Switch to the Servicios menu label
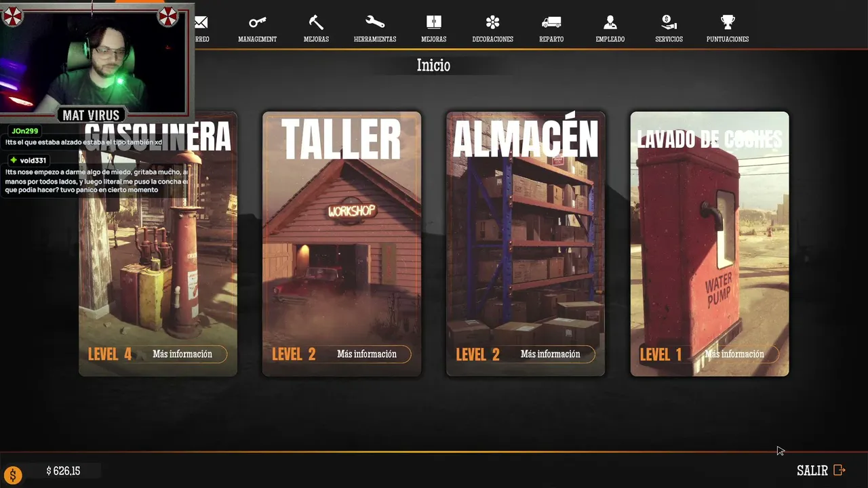The height and width of the screenshot is (488, 868). pos(669,39)
